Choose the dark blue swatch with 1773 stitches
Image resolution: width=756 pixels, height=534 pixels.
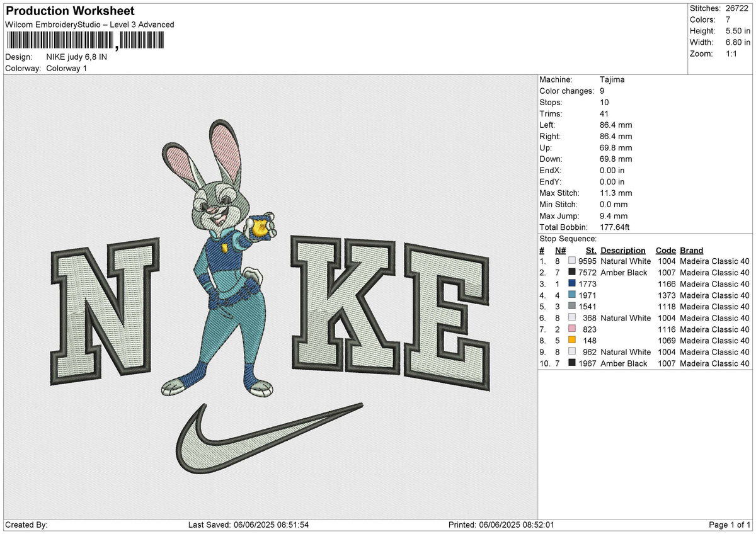click(572, 284)
